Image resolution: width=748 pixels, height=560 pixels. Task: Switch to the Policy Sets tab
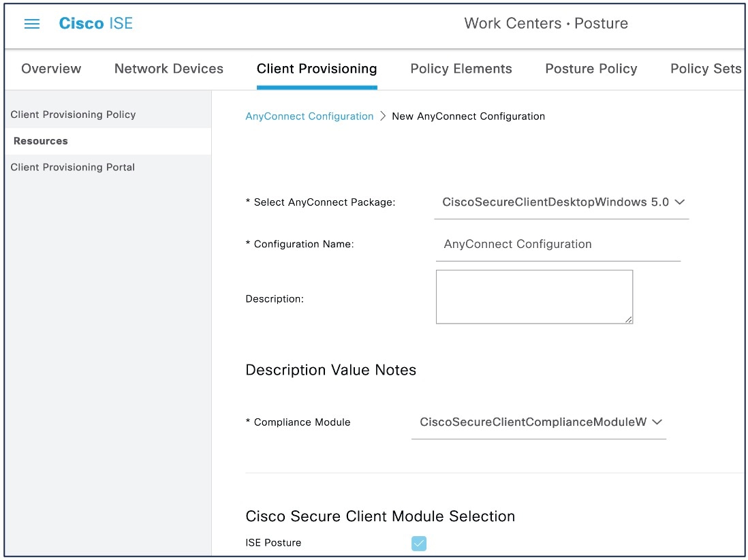tap(706, 69)
